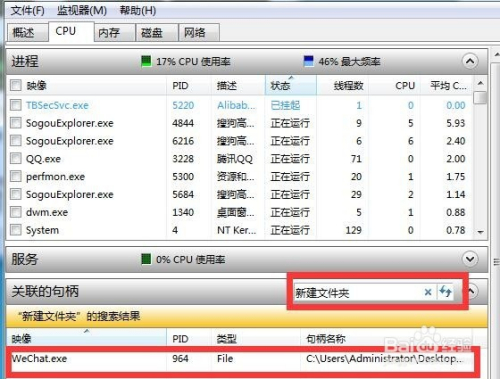
Task: Select the TBSecSvc.exe process row
Action: tap(239, 105)
